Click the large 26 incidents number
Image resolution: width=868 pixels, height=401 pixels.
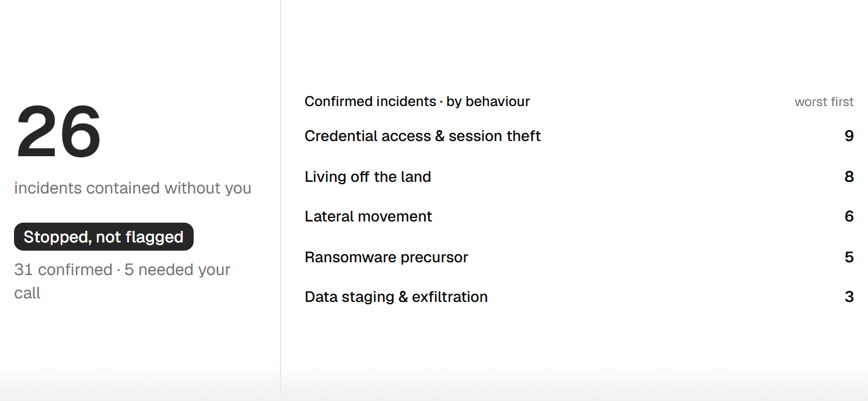pyautogui.click(x=58, y=132)
